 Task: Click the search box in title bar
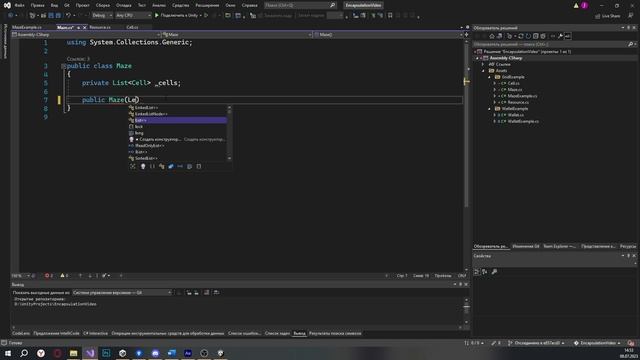(x=300, y=5)
